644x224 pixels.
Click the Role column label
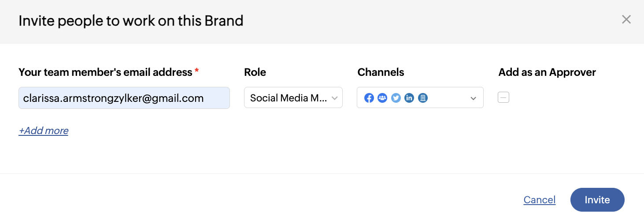(255, 72)
